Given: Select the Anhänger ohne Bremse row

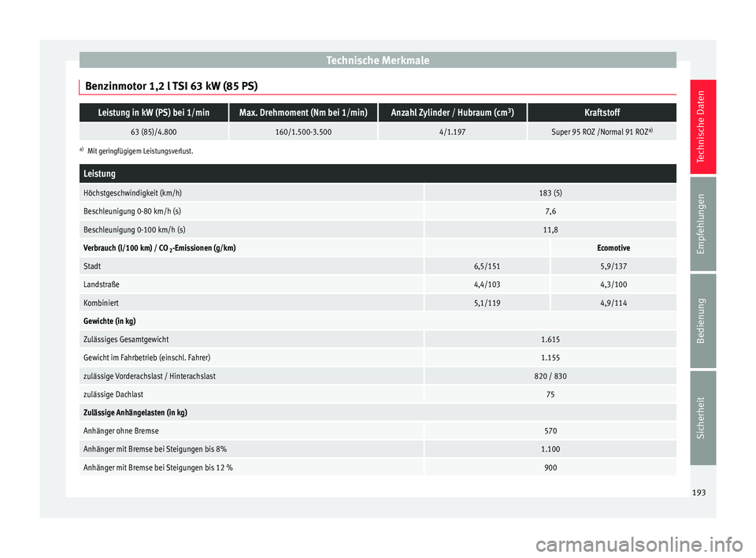Looking at the screenshot, I should tap(377, 431).
